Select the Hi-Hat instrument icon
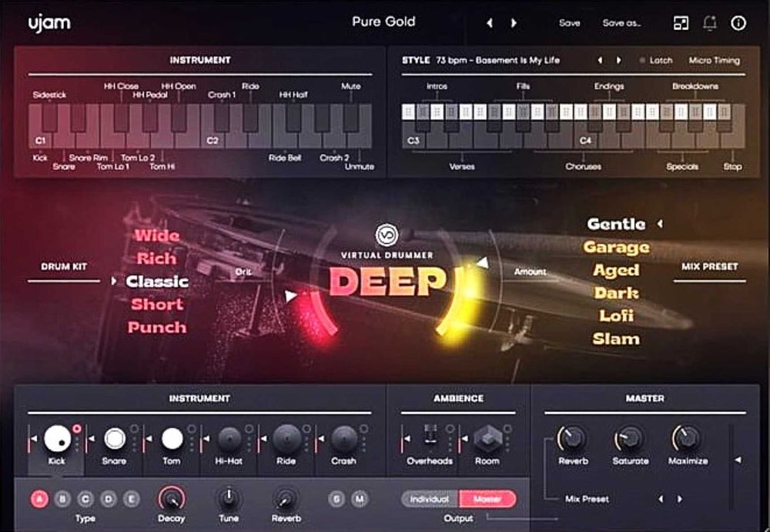 pyautogui.click(x=229, y=438)
